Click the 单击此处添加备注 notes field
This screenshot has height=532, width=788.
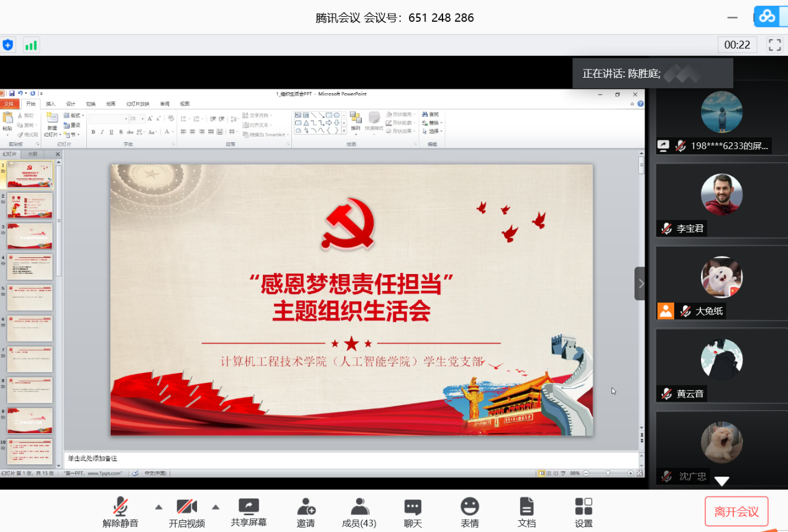(x=351, y=459)
